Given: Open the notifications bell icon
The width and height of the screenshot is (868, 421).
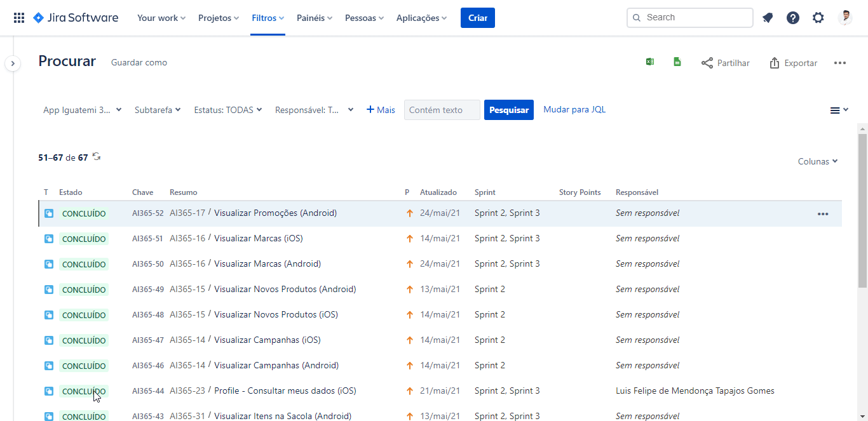Looking at the screenshot, I should [768, 18].
